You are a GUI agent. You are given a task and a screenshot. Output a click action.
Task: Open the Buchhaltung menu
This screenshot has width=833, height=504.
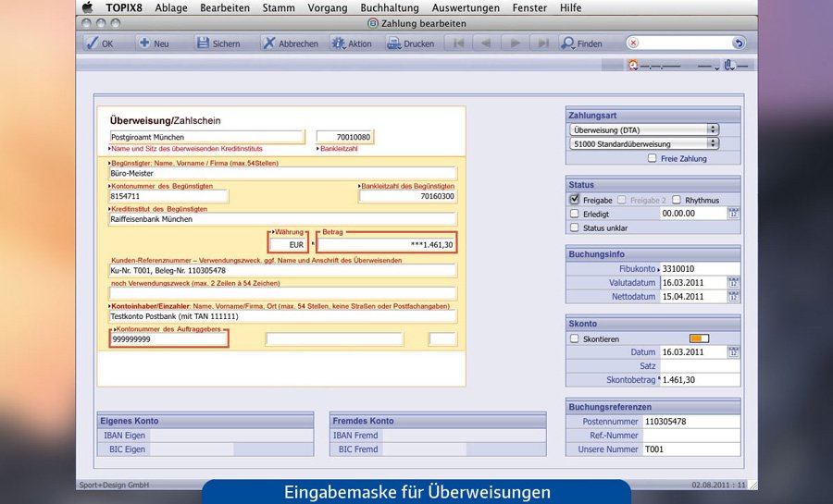pos(390,7)
